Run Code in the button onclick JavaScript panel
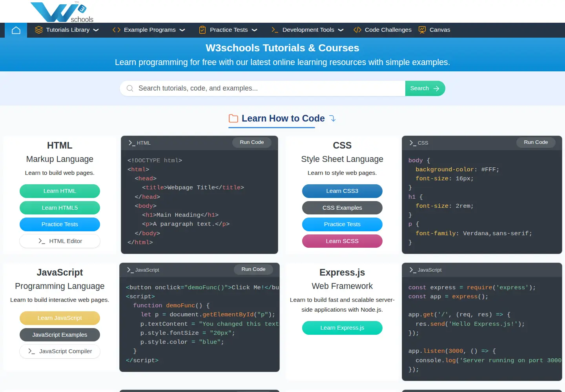The image size is (565, 392). [253, 269]
